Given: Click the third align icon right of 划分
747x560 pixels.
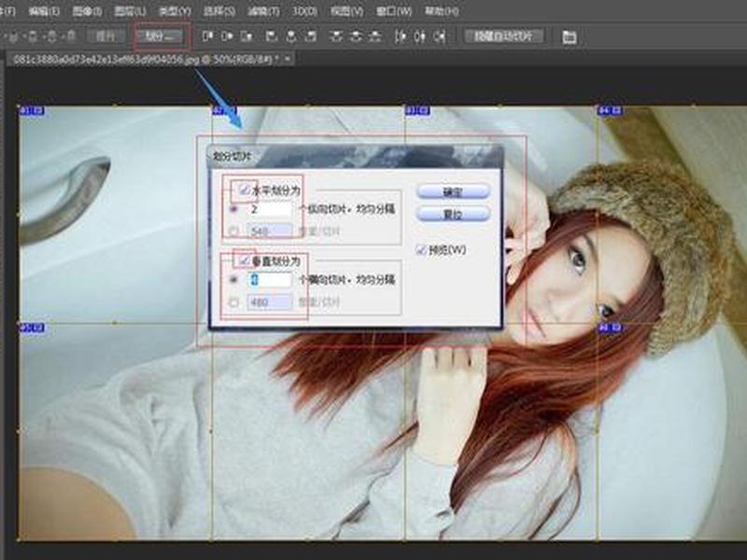Looking at the screenshot, I should (x=247, y=36).
